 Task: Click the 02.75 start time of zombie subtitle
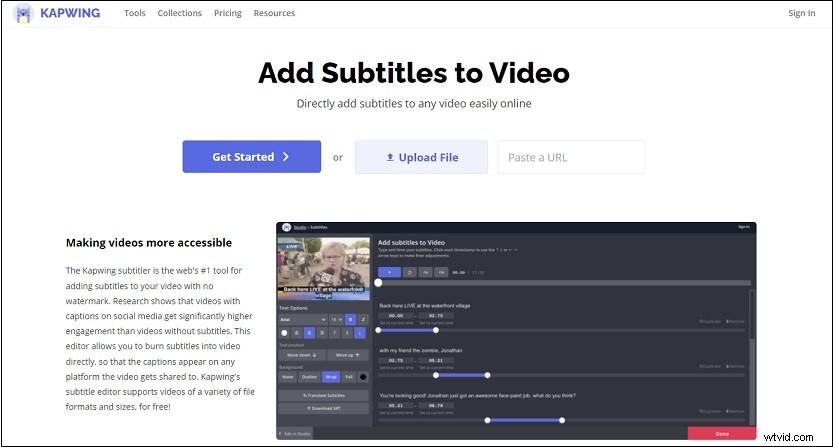[396, 360]
